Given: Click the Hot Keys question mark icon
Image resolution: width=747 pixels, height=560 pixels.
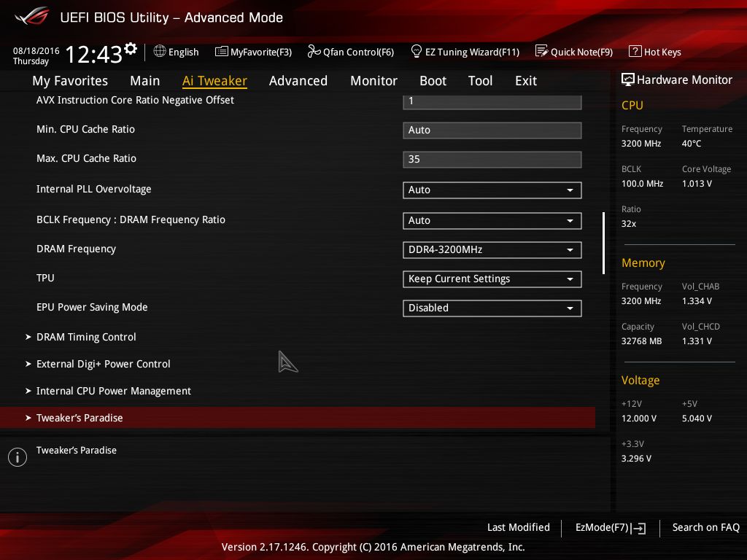Looking at the screenshot, I should (x=635, y=51).
